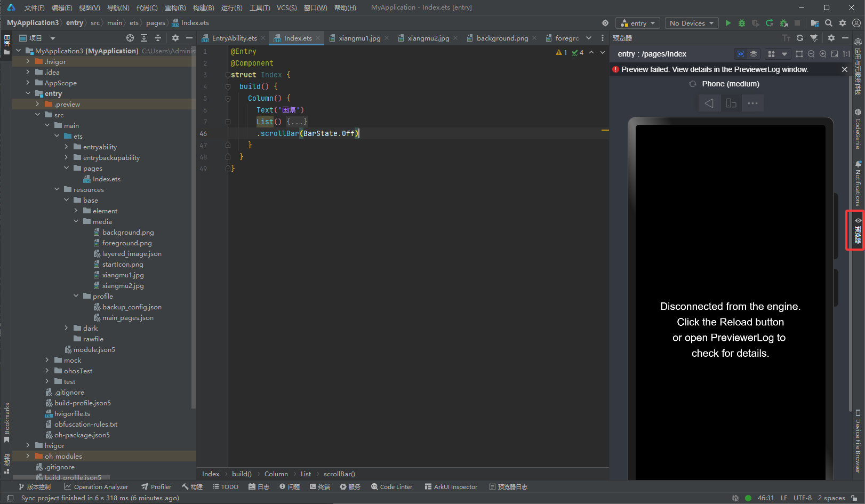Open the TODO tool window
The height and width of the screenshot is (504, 865).
point(226,486)
